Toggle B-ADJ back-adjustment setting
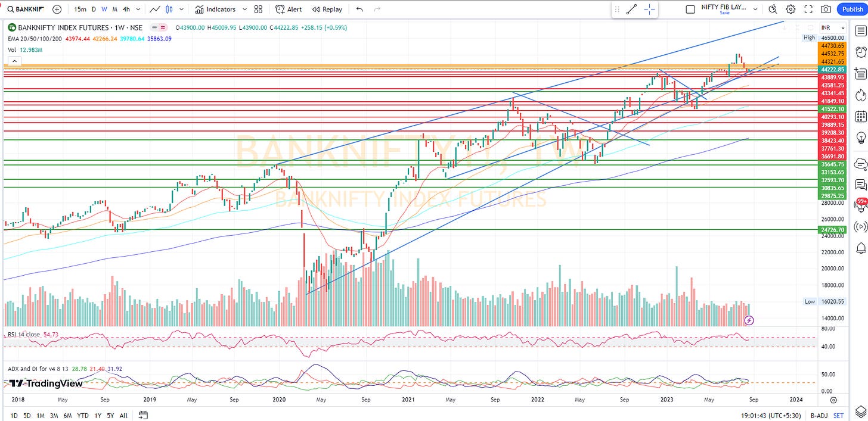868x421 pixels. click(x=820, y=415)
